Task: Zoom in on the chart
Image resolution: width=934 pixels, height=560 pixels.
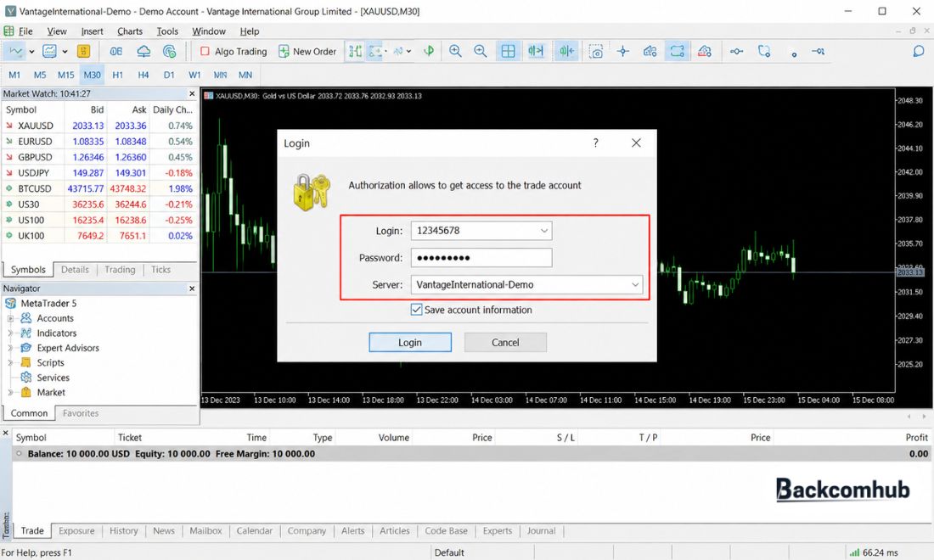Action: coord(455,52)
